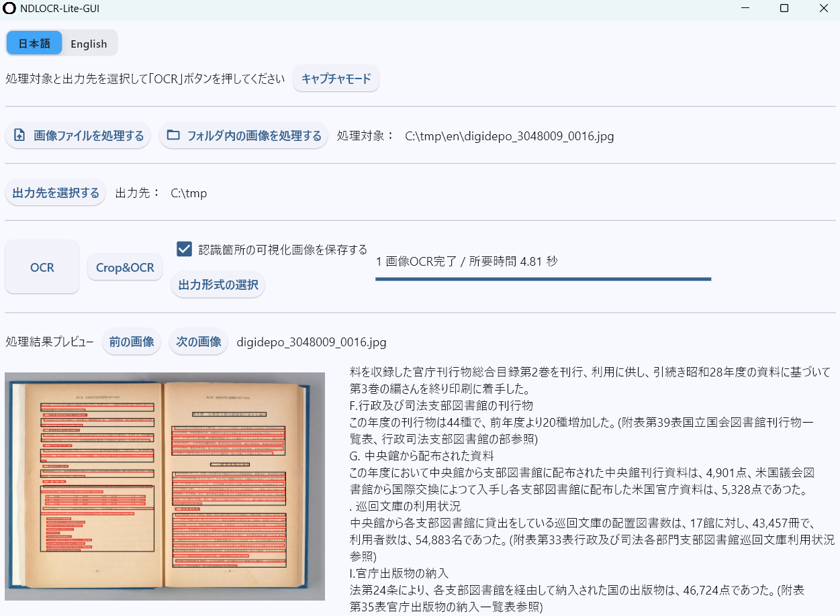Select the 日本語 language tab
The width and height of the screenshot is (840, 616).
34,43
